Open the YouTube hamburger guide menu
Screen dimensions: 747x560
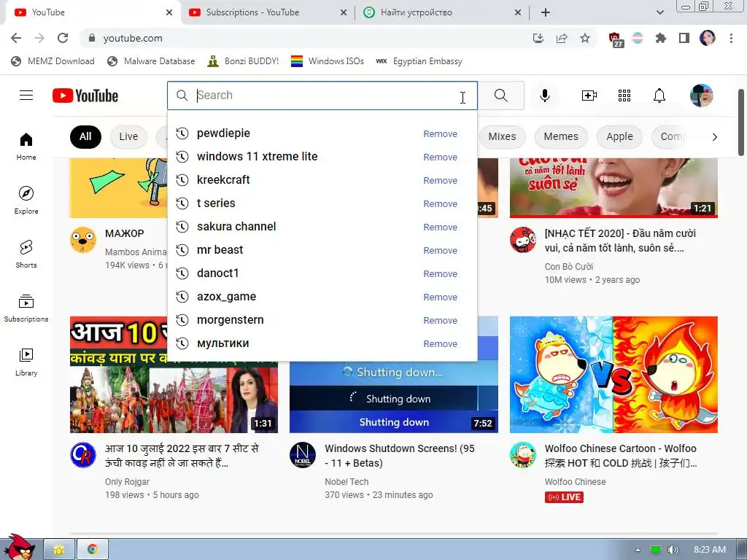(x=26, y=96)
